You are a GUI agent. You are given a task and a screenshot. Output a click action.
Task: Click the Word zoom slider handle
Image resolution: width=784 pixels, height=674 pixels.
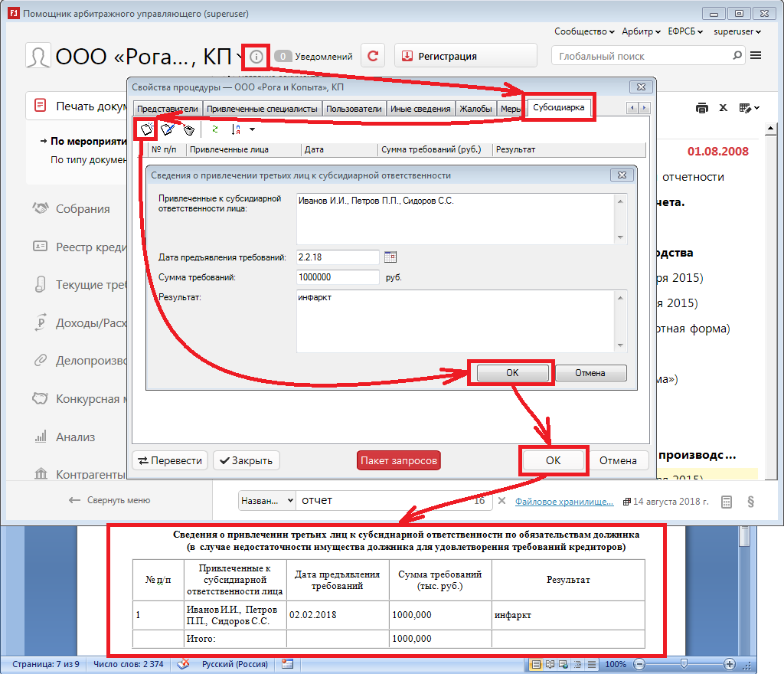tap(683, 664)
